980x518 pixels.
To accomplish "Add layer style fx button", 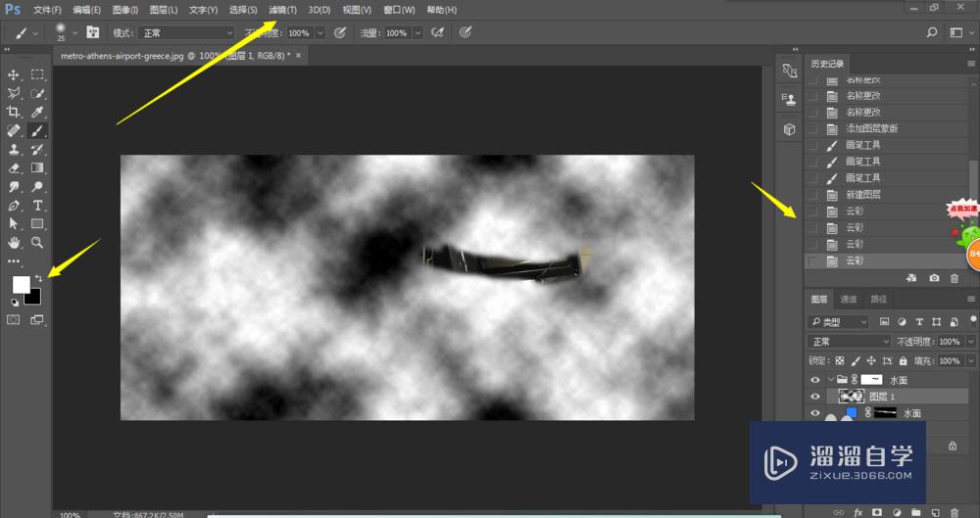I will (858, 512).
